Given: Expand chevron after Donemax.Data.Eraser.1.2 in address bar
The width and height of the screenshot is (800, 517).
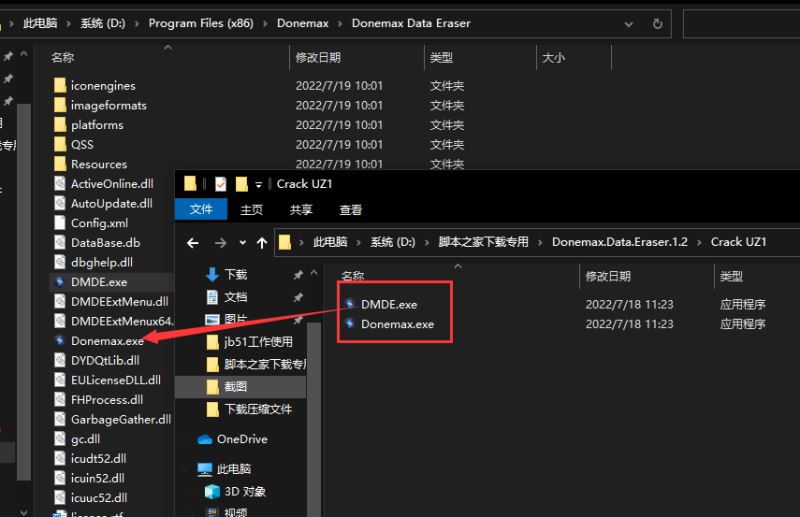Looking at the screenshot, I should coord(699,242).
